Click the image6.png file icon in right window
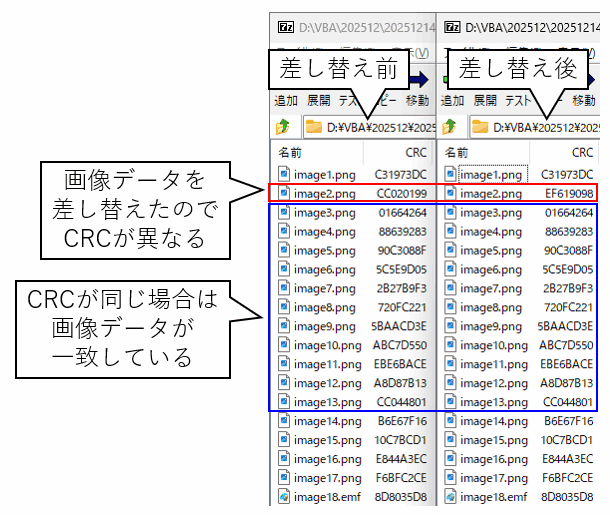This screenshot has height=515, width=610. tap(450, 269)
